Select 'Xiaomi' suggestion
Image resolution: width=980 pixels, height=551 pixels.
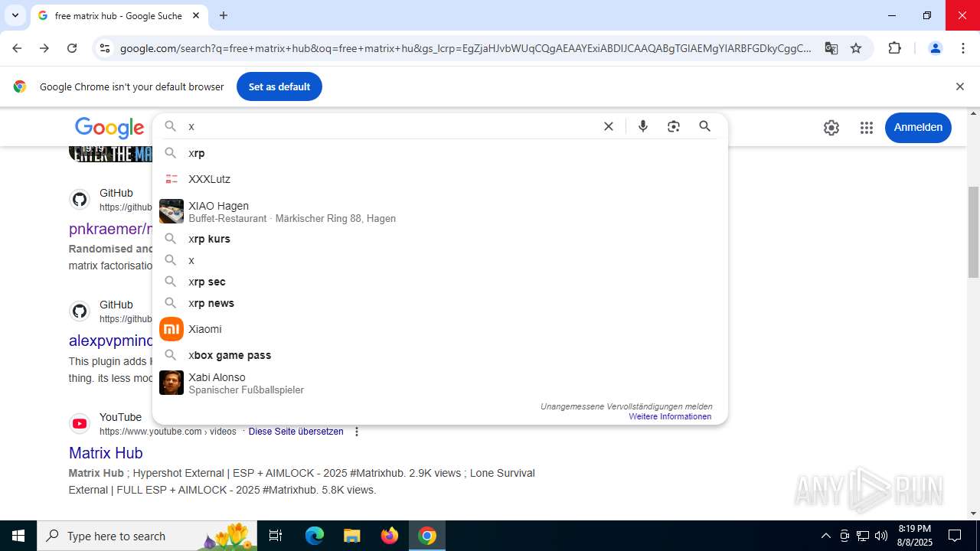tap(439, 329)
